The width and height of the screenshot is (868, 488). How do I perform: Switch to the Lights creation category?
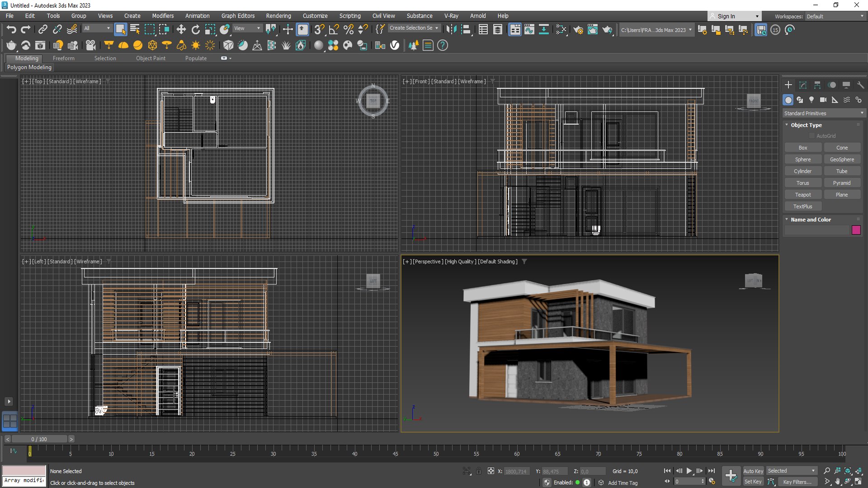click(811, 100)
